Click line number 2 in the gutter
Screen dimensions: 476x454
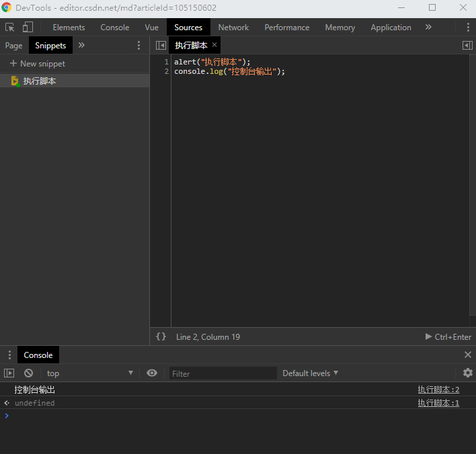[x=166, y=72]
